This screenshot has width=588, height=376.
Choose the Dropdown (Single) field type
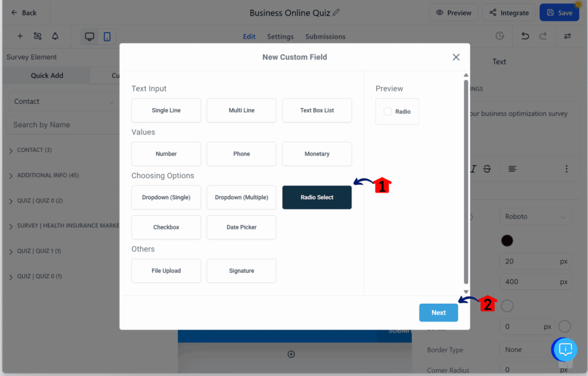point(166,197)
